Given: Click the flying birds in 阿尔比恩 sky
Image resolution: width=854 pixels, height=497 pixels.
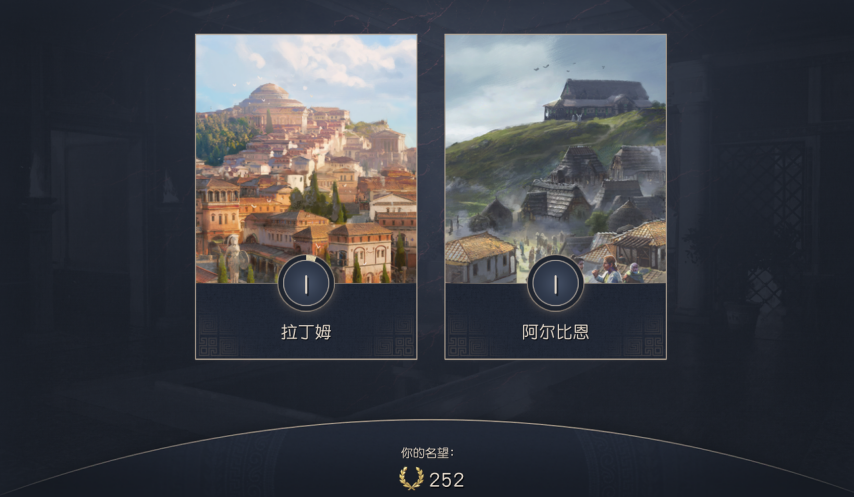Looking at the screenshot, I should point(566,68).
